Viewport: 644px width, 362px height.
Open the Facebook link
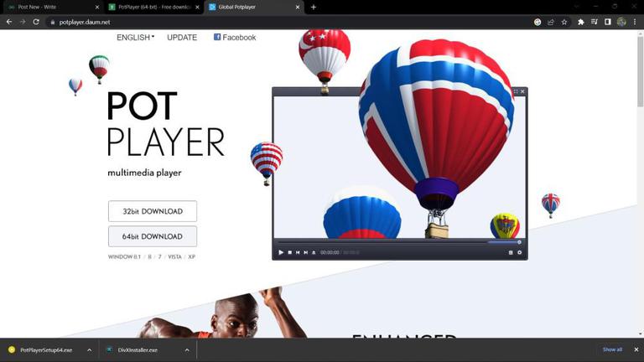click(x=235, y=38)
